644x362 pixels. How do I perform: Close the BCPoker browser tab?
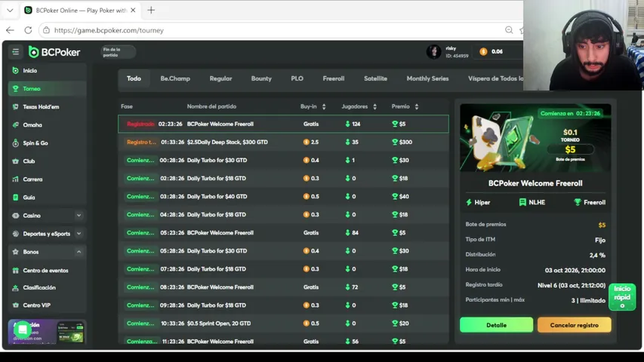(x=133, y=11)
